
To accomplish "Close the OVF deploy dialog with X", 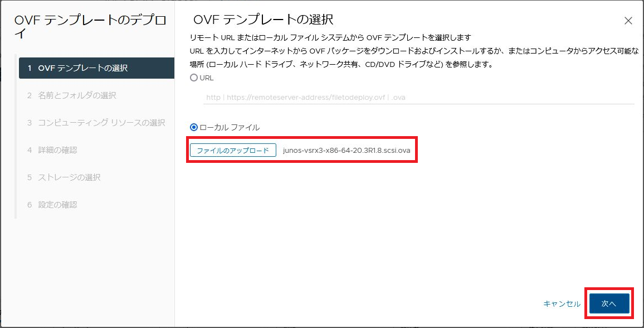I will click(628, 21).
